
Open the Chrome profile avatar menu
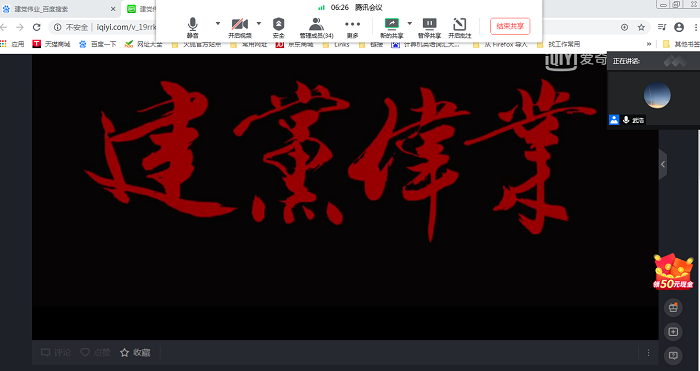click(x=679, y=27)
